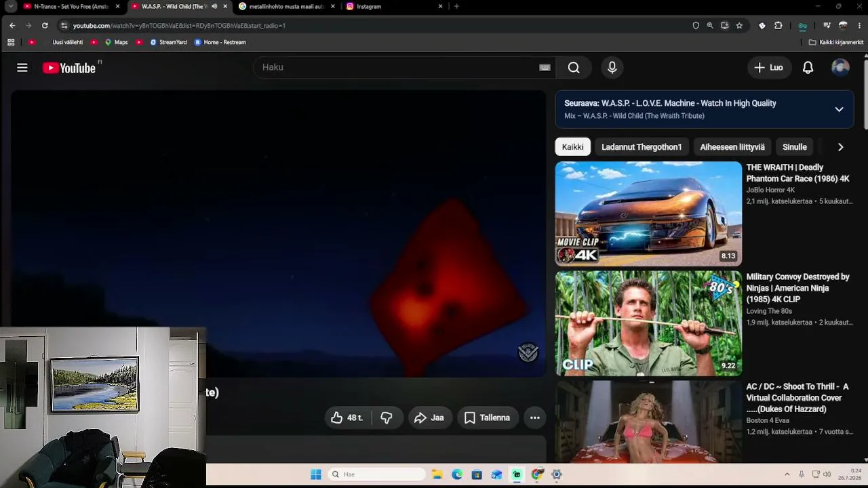Open a new browser tab with plus
The image size is (868, 488).
[456, 7]
